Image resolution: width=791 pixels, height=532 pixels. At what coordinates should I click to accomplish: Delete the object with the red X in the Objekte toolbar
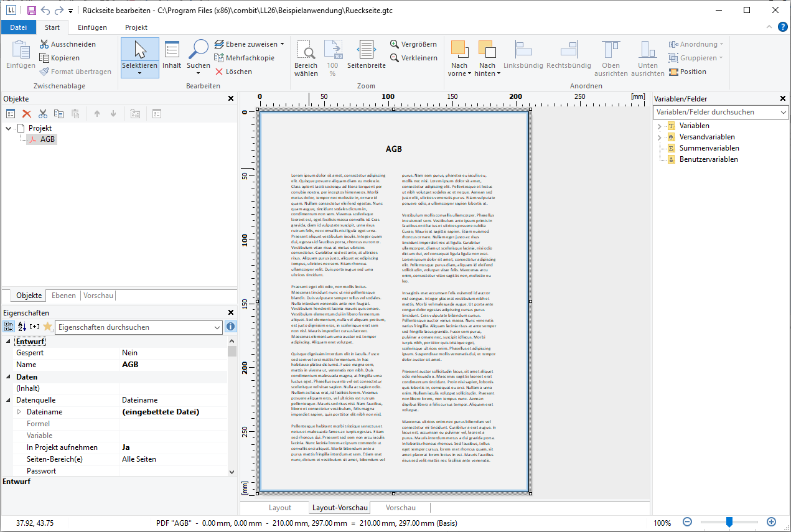point(27,114)
